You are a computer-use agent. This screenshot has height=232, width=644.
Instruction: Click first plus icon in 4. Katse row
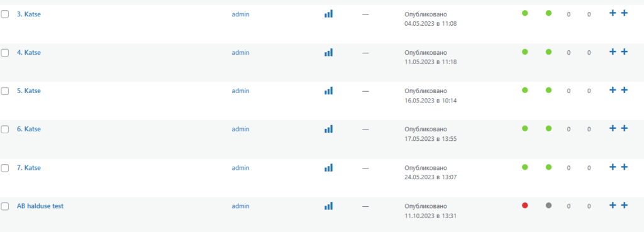point(613,52)
